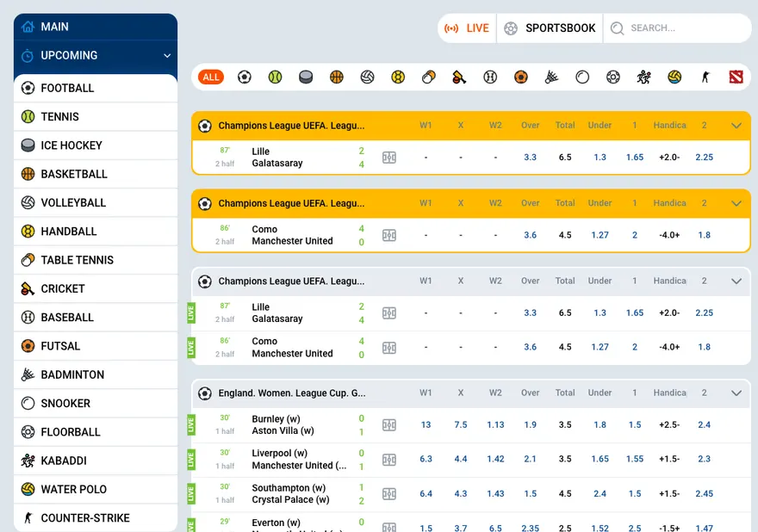Pick the basketball icon in filter bar
The width and height of the screenshot is (758, 532).
pos(337,77)
